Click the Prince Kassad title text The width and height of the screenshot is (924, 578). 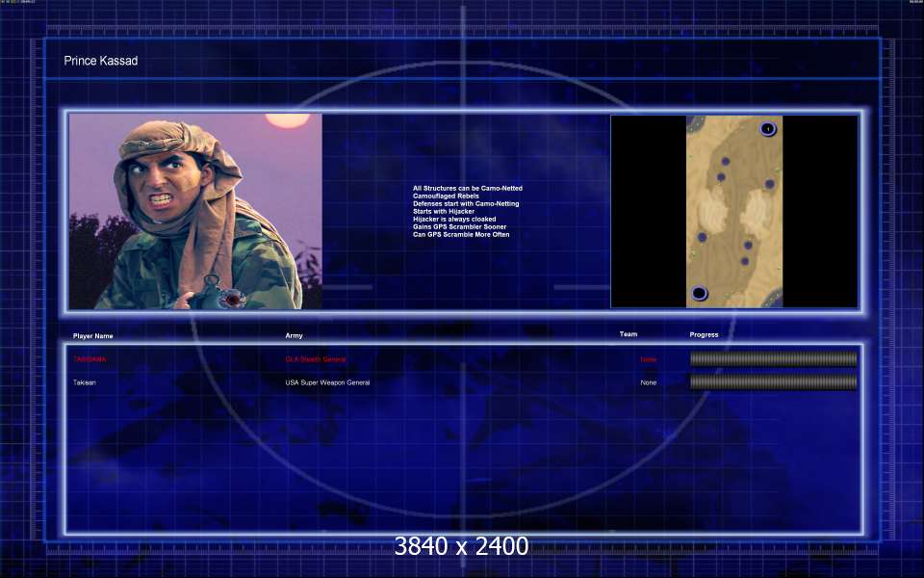[101, 61]
